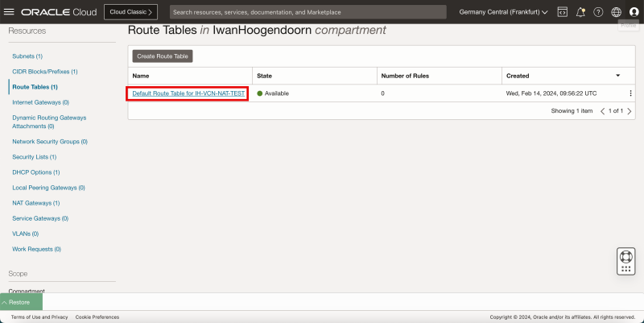Screen dimensions: 644x323
Task: Open the language globe icon
Action: point(616,12)
